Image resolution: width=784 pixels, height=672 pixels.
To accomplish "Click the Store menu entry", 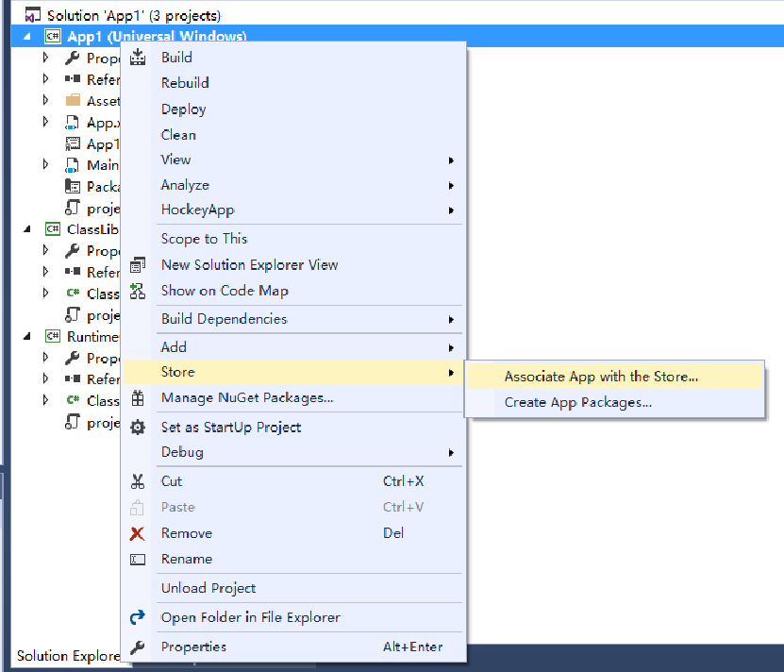I will coord(295,372).
